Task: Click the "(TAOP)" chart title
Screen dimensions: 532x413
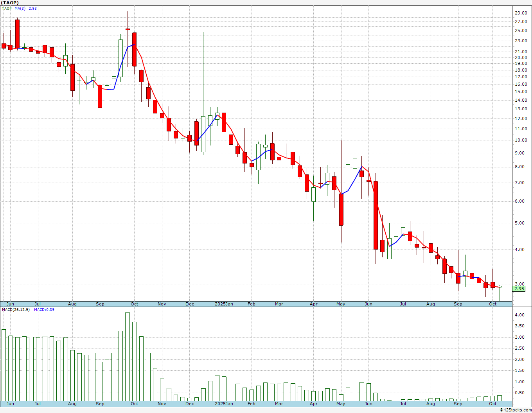Action: click(10, 3)
